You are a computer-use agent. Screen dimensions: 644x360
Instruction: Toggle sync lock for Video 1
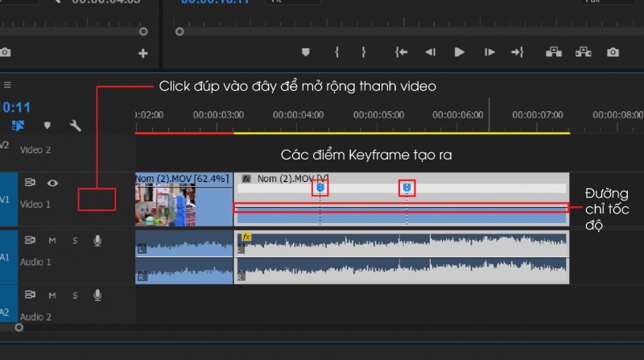30,182
